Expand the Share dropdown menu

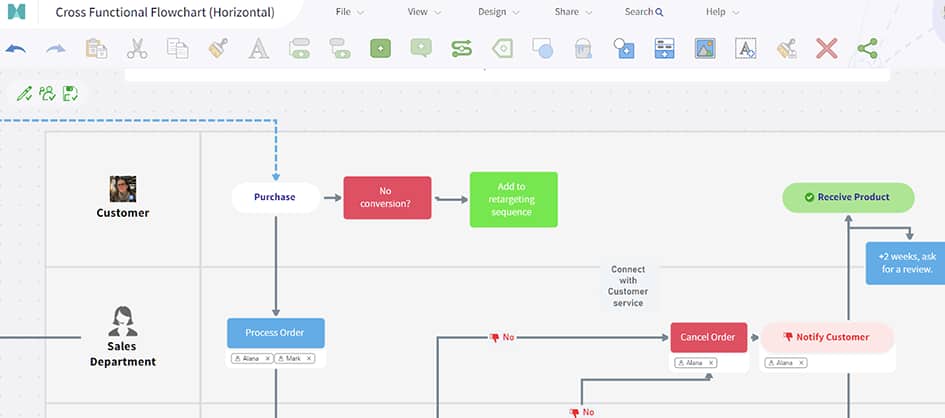[x=573, y=12]
